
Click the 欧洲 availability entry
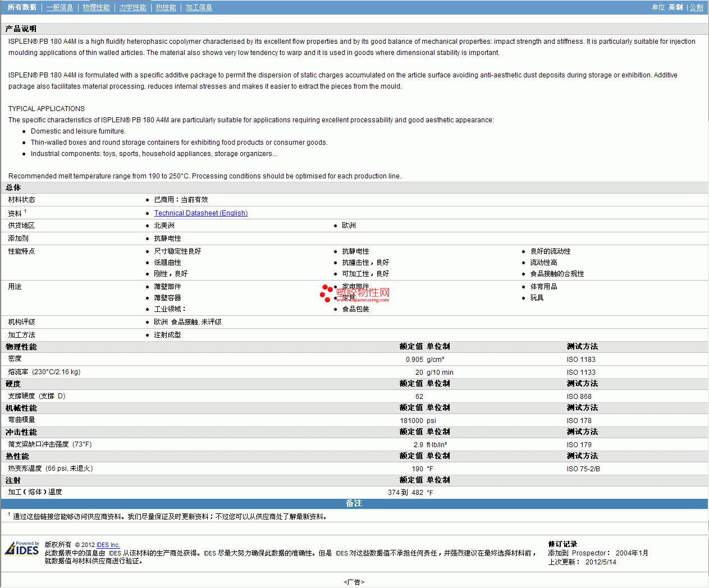349,226
